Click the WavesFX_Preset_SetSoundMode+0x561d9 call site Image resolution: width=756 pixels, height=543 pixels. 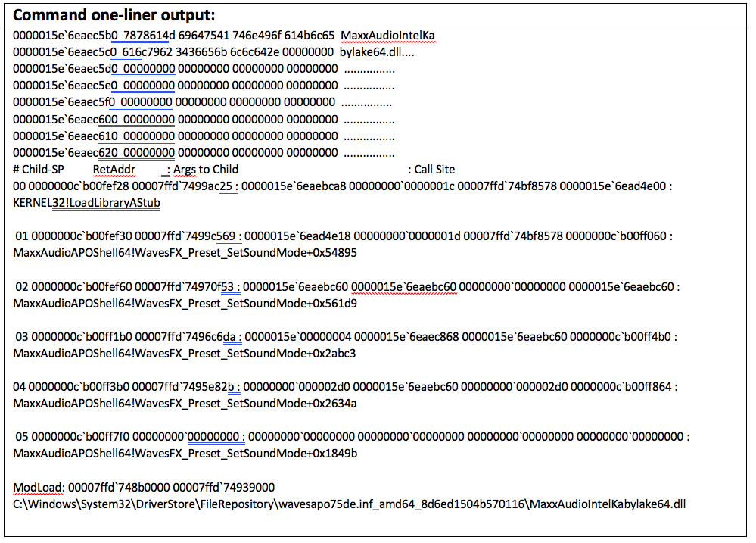(185, 304)
